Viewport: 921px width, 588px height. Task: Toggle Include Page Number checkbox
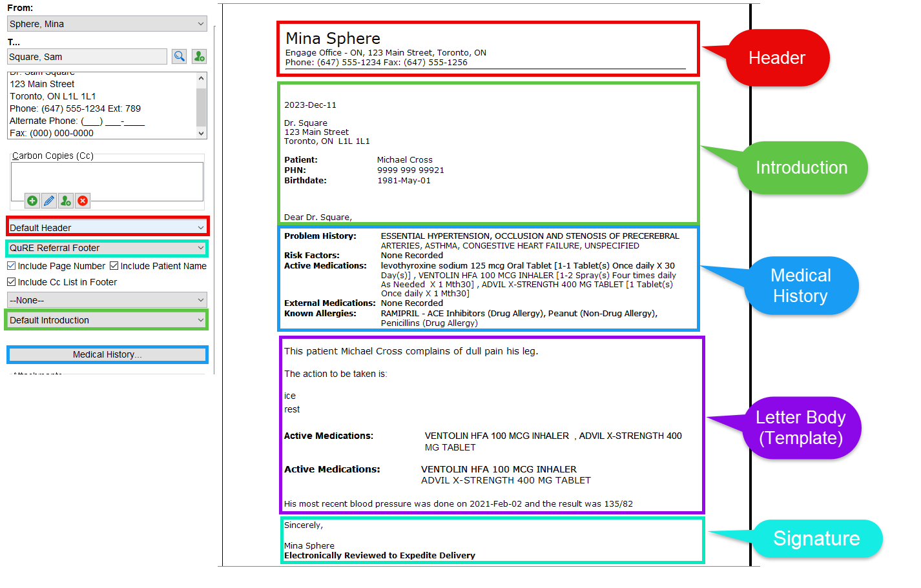click(12, 266)
